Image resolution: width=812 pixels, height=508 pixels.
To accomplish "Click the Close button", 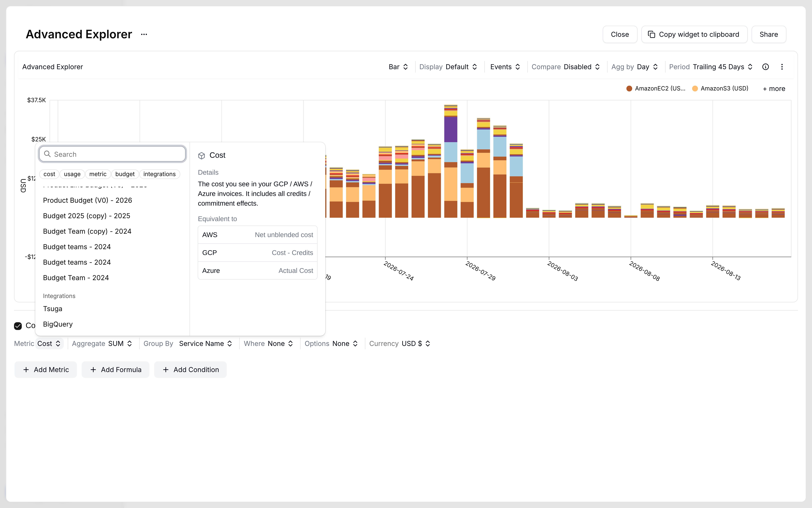I will [620, 34].
